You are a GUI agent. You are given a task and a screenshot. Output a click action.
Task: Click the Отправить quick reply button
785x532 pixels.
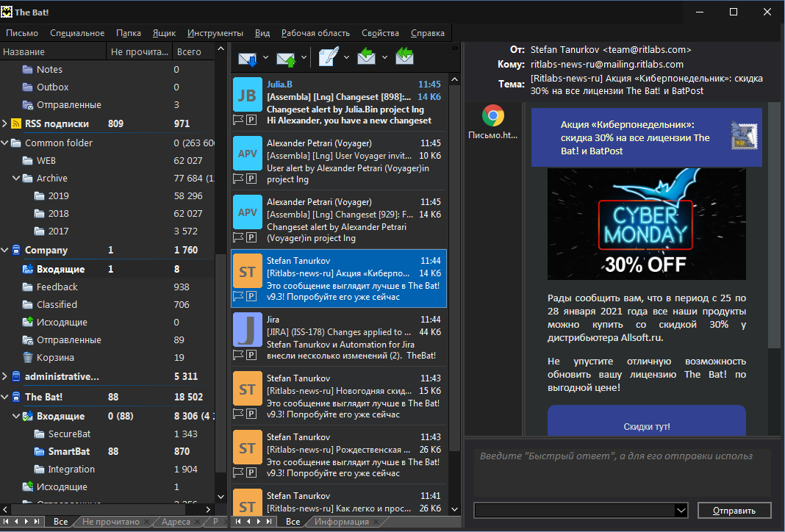(x=734, y=511)
